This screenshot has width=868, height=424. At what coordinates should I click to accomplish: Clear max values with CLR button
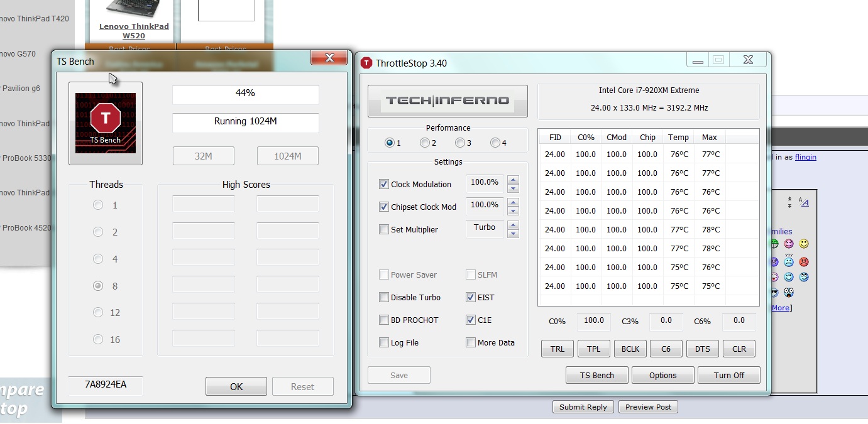739,349
